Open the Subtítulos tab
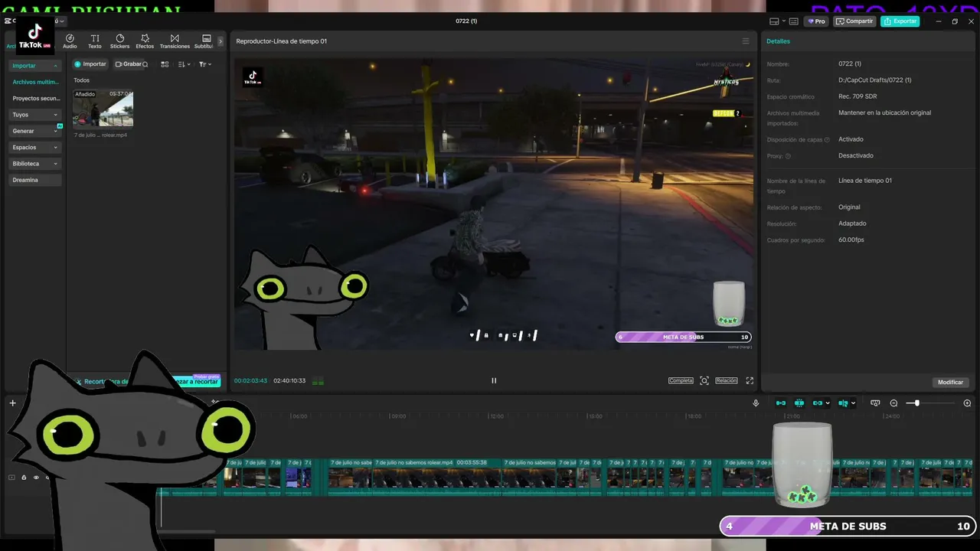Image resolution: width=980 pixels, height=551 pixels. click(x=204, y=41)
